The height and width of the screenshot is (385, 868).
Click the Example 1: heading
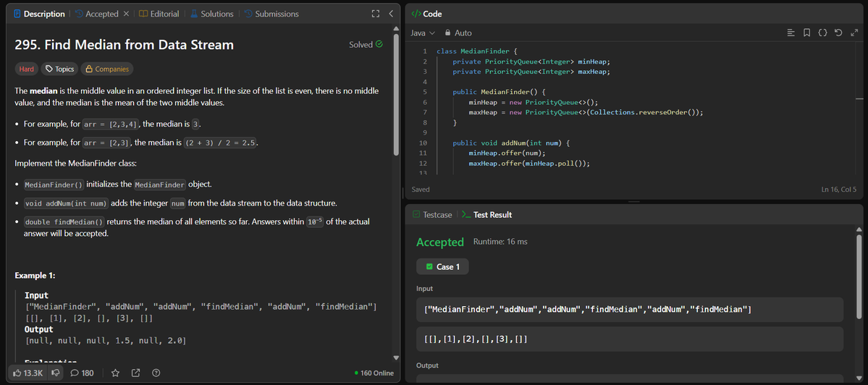click(x=35, y=276)
